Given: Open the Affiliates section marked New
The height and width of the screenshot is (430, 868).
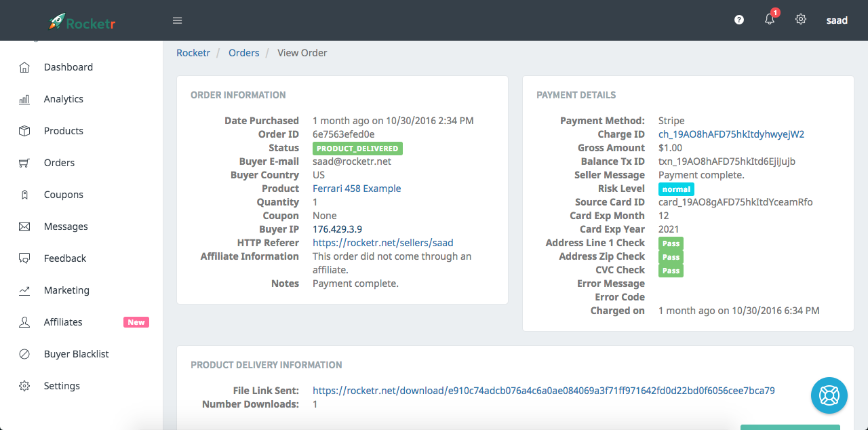Looking at the screenshot, I should (63, 322).
